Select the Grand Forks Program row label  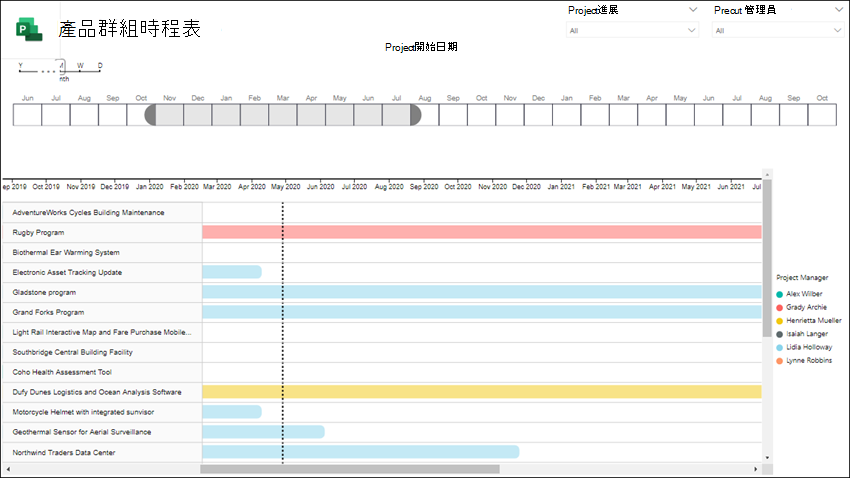coord(48,312)
